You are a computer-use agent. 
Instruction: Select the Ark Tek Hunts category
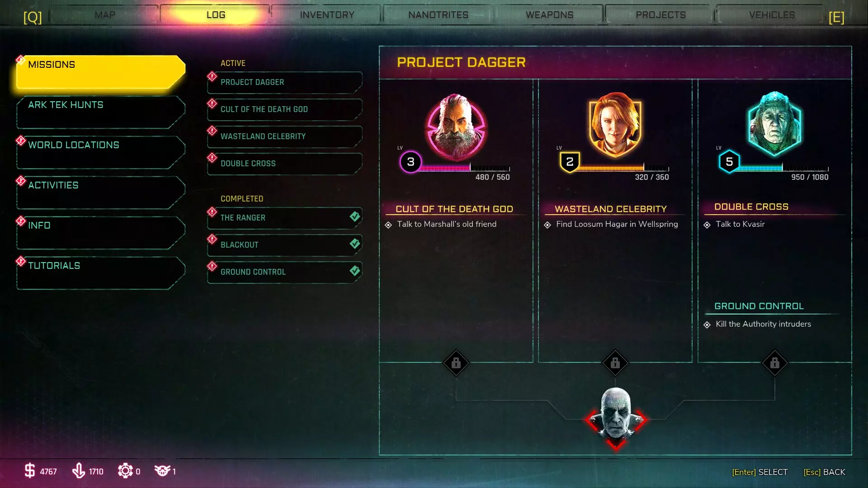101,112
